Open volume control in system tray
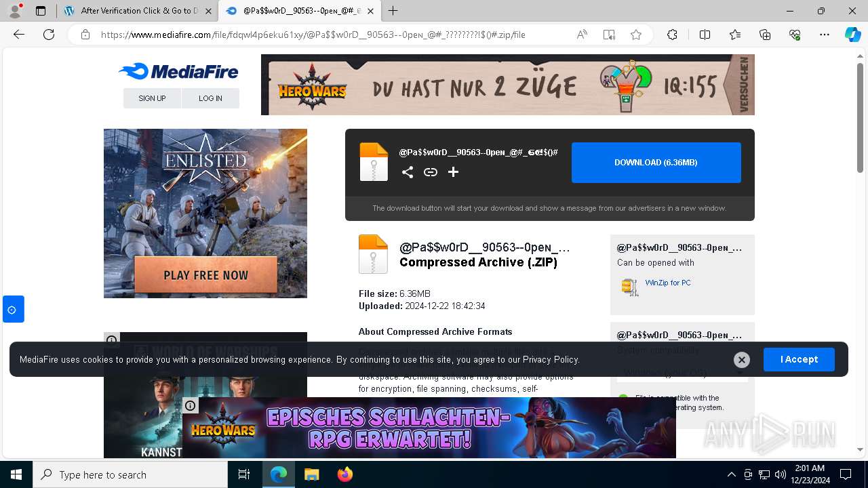Screen dimensions: 868x488 click(780, 474)
